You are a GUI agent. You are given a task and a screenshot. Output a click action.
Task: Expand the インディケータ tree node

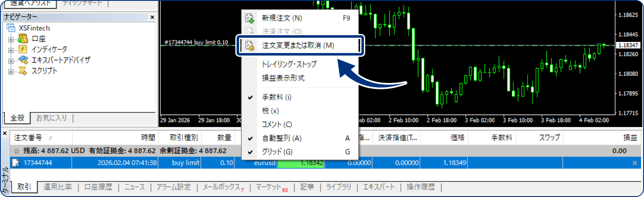tap(11, 50)
